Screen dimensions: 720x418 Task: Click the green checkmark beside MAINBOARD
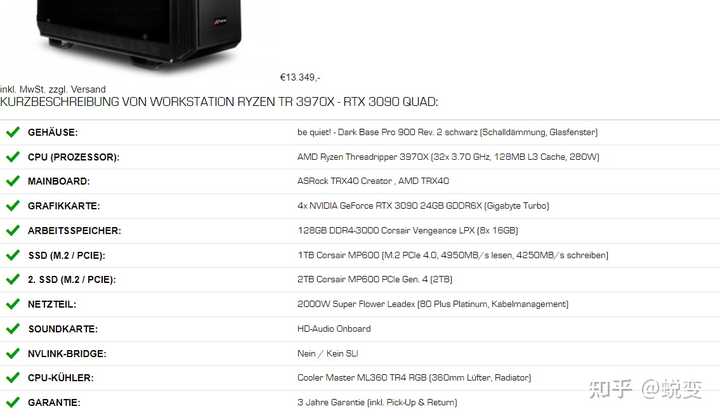[x=13, y=181]
